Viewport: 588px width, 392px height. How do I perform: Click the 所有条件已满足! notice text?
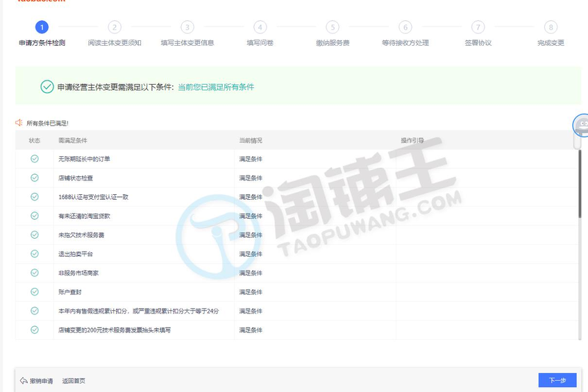click(x=47, y=123)
